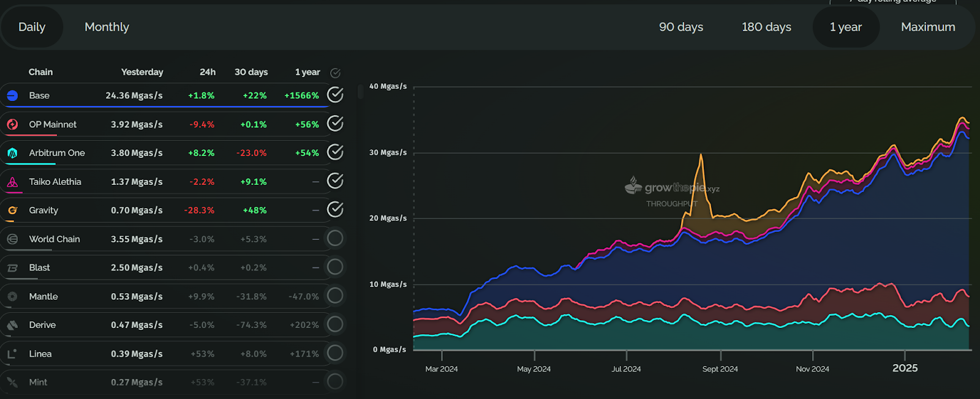Viewport: 980px width, 399px height.
Task: Click the Base chain logo icon
Action: [12, 95]
